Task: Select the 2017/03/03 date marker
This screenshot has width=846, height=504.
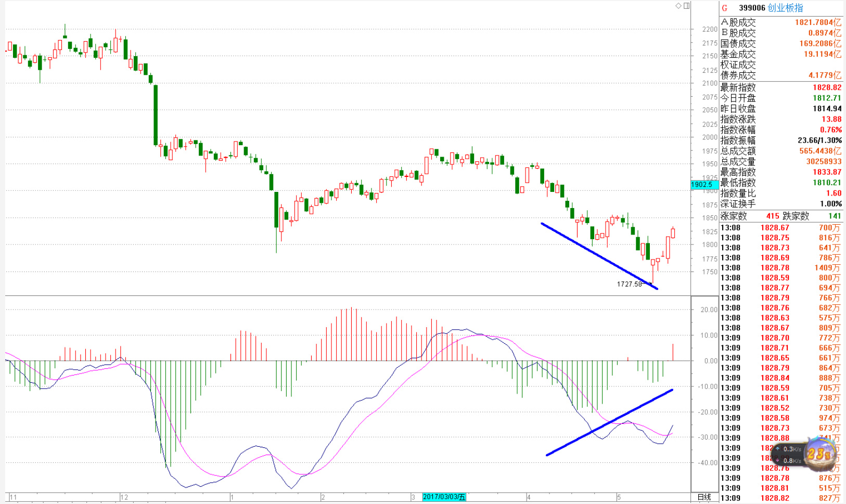Action: click(444, 497)
